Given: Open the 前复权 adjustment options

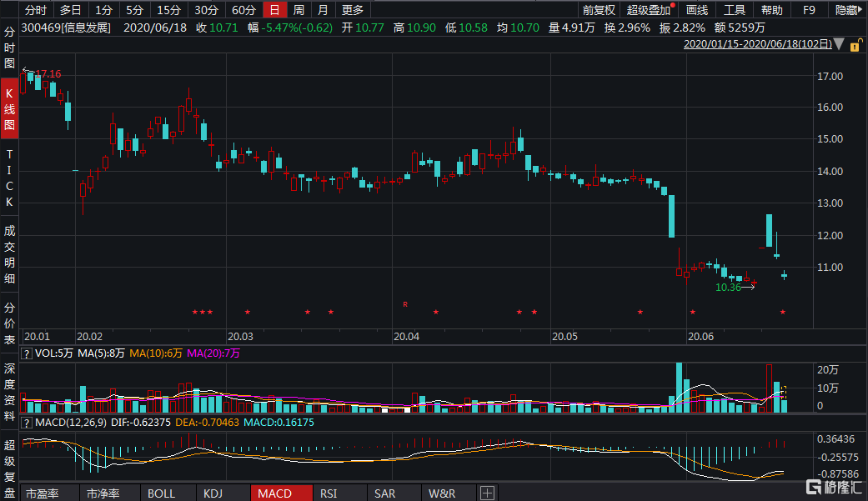Looking at the screenshot, I should point(599,10).
